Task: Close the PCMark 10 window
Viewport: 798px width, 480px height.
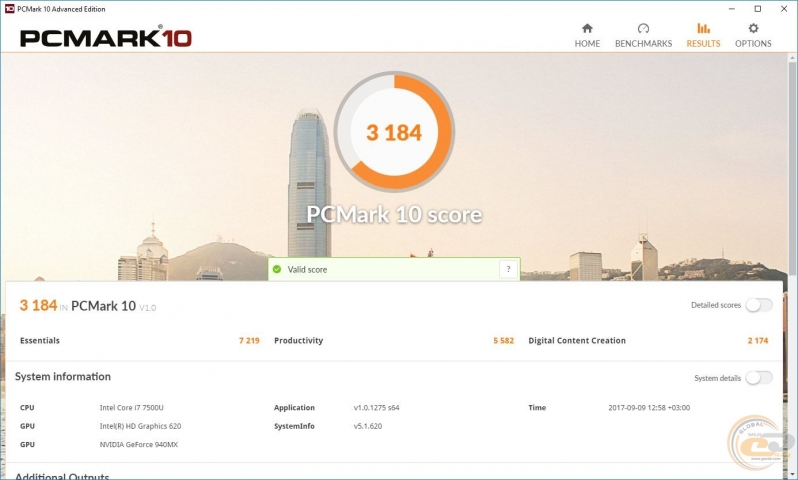Action: pyautogui.click(x=784, y=9)
